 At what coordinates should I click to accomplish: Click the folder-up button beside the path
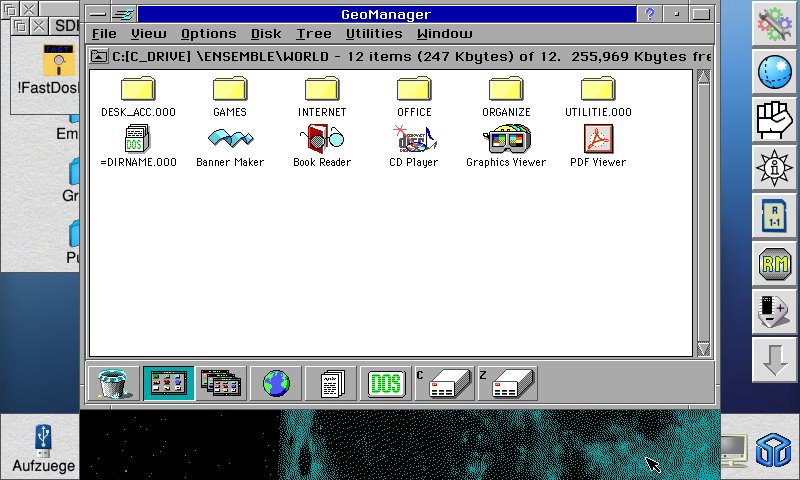click(x=99, y=57)
